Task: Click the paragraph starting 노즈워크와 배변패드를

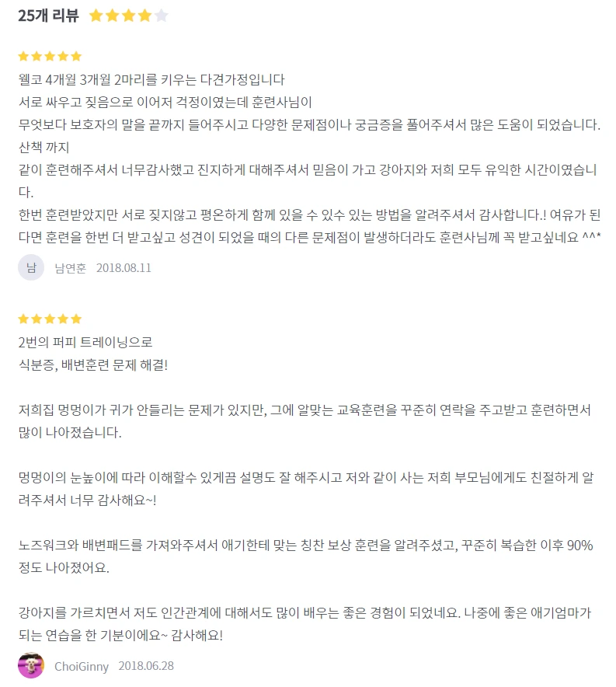Action: pyautogui.click(x=305, y=556)
